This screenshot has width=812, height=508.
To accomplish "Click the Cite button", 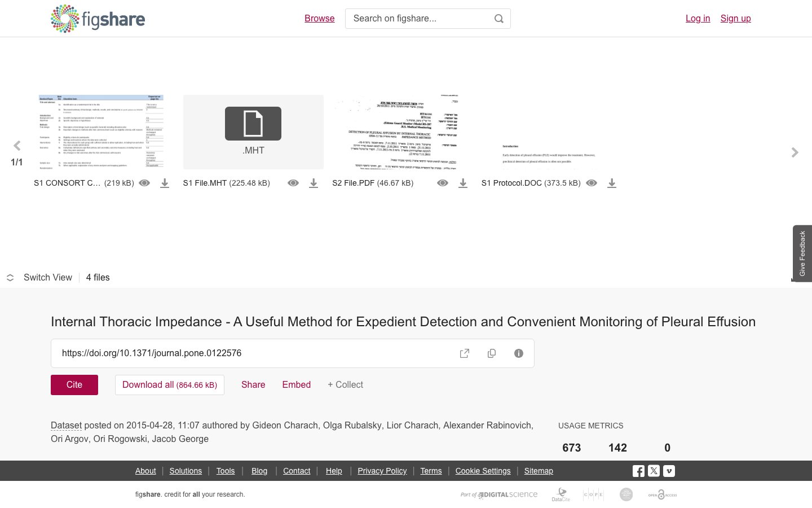I will pos(74,385).
